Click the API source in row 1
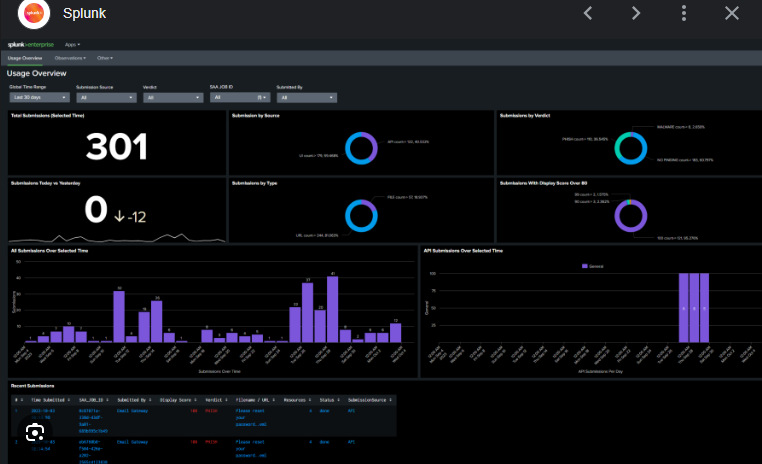Screen dimensions: 762x464 point(351,411)
